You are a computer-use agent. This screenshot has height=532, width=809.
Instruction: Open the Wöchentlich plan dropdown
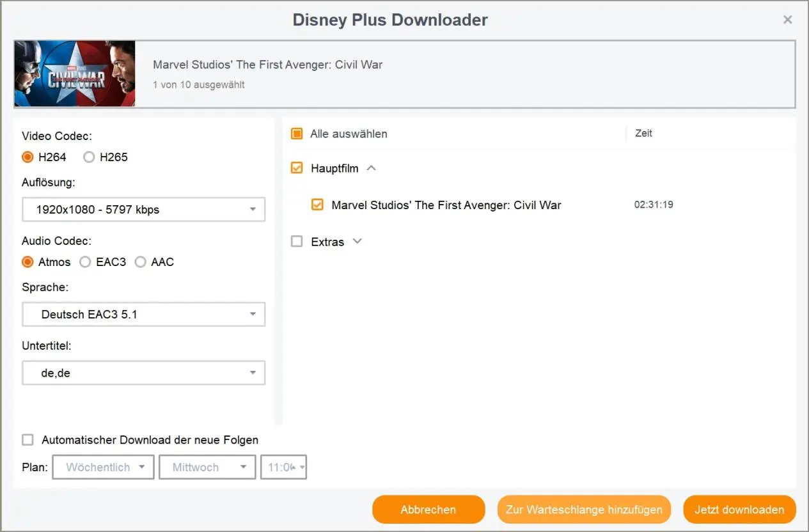tap(103, 467)
